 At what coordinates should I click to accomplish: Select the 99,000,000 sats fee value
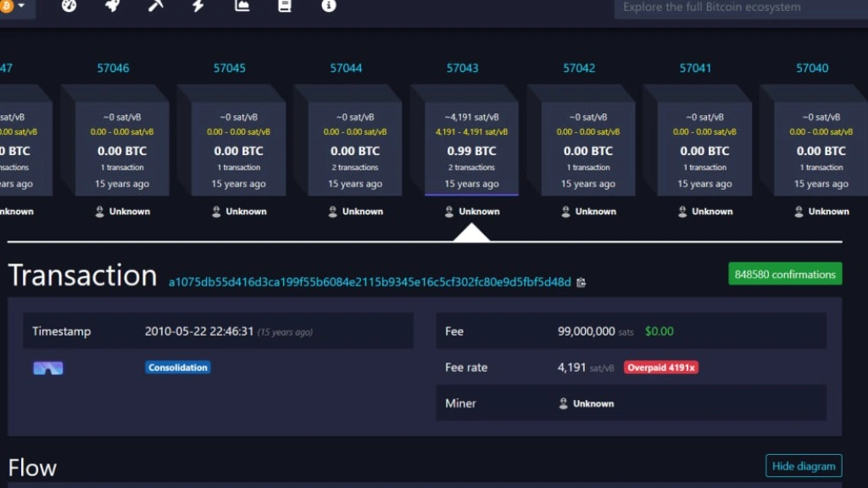[595, 331]
